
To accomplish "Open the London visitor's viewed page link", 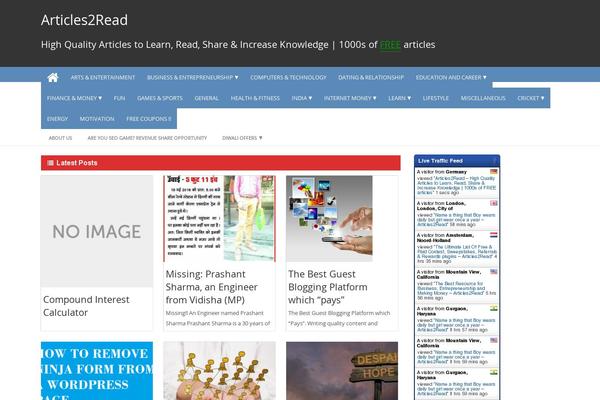I will coord(456,220).
